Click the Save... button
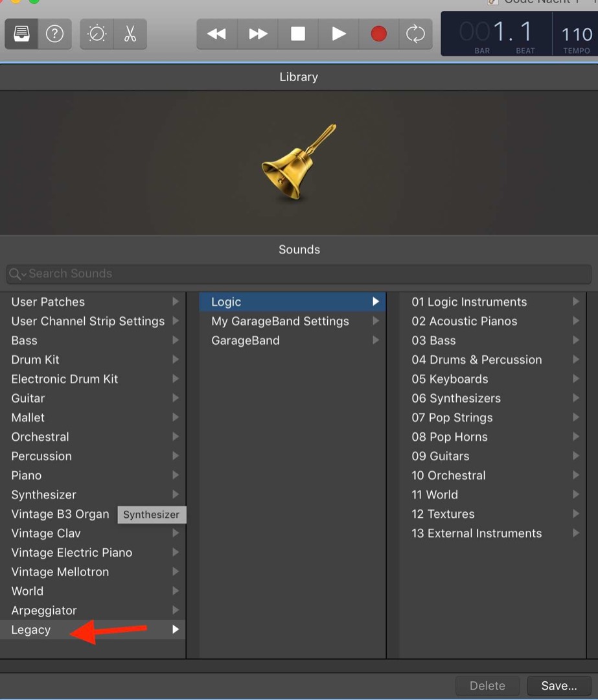 tap(559, 685)
